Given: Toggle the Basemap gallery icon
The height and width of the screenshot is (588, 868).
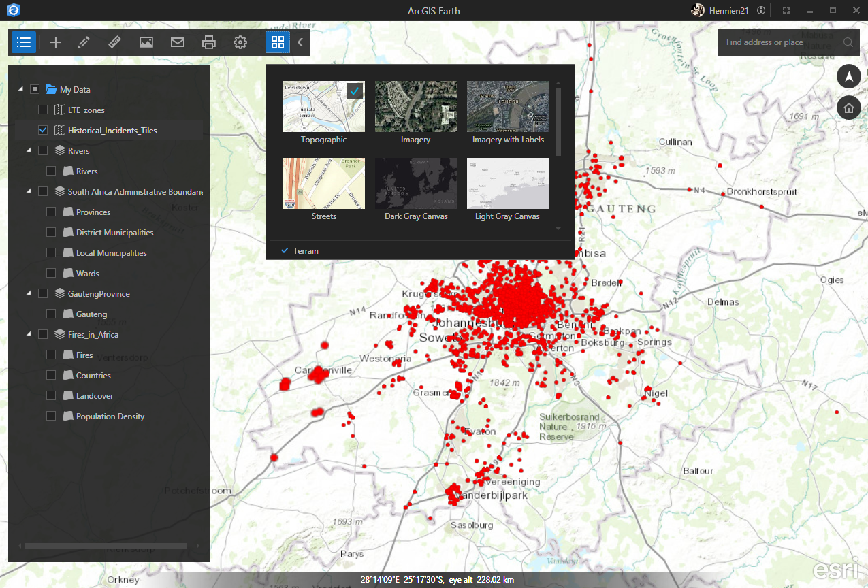Looking at the screenshot, I should click(x=277, y=42).
